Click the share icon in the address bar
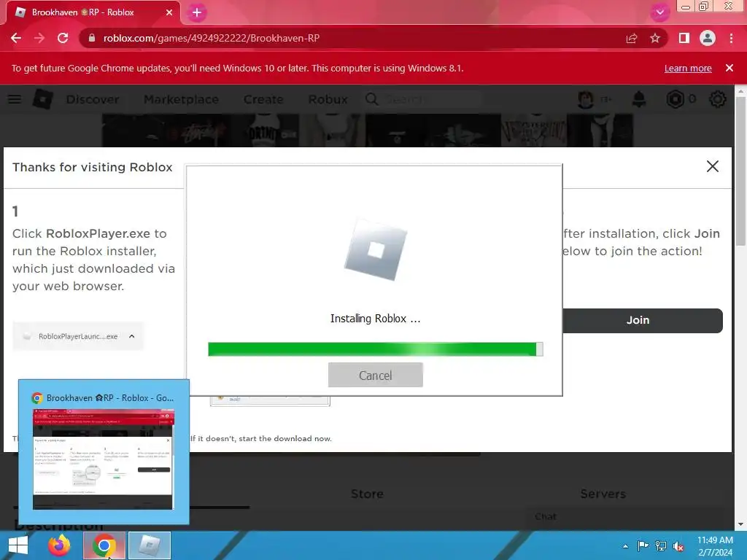Image resolution: width=747 pixels, height=560 pixels. click(x=632, y=38)
